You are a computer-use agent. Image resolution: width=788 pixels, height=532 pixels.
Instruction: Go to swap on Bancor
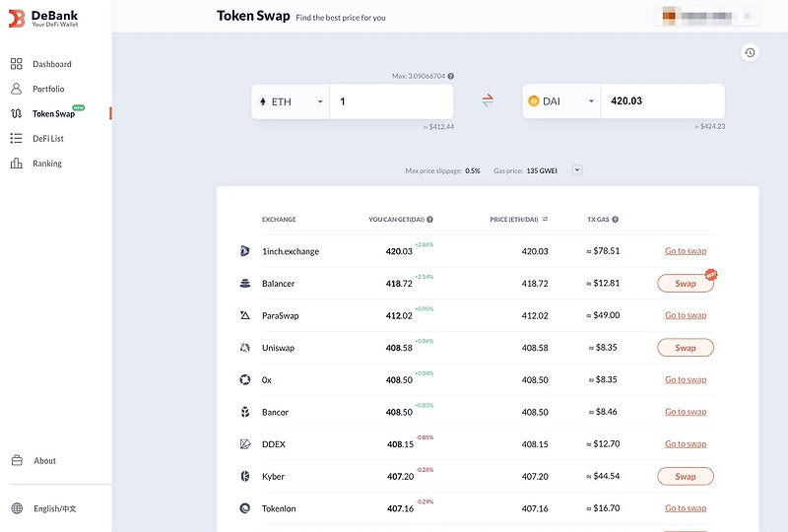coord(686,412)
